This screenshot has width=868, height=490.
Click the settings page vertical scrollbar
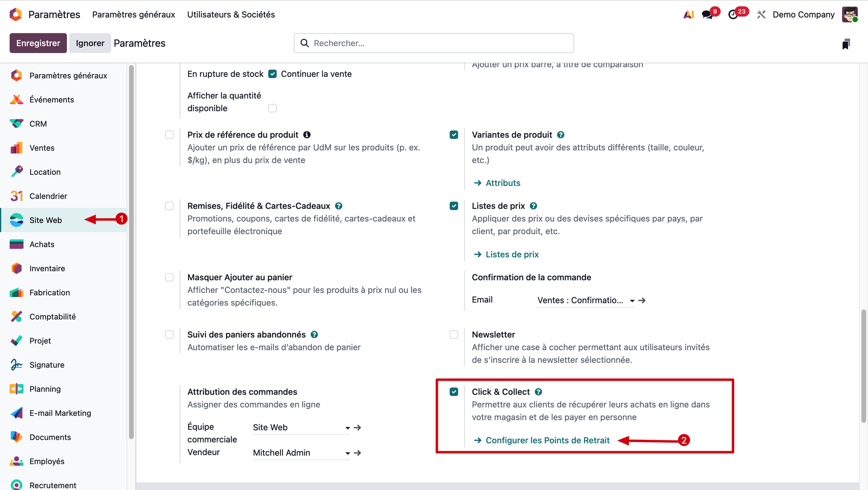point(863,366)
